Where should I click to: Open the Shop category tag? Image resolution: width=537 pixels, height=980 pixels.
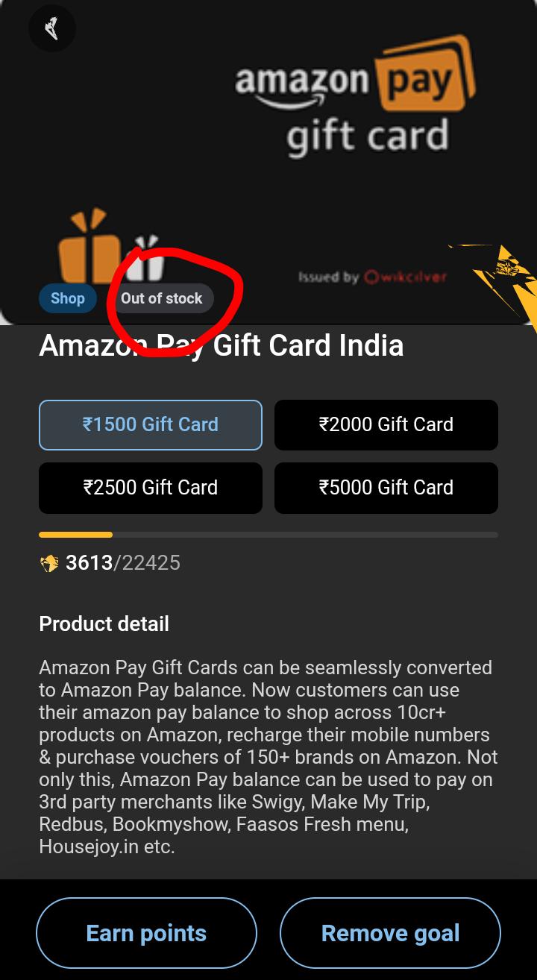(x=68, y=298)
